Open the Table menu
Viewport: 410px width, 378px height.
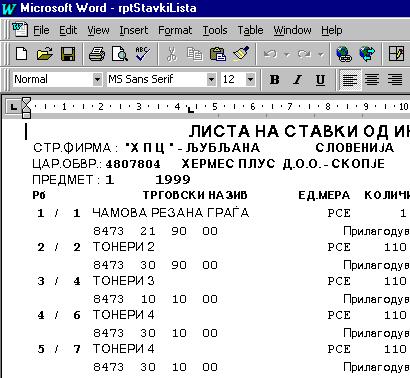[250, 30]
